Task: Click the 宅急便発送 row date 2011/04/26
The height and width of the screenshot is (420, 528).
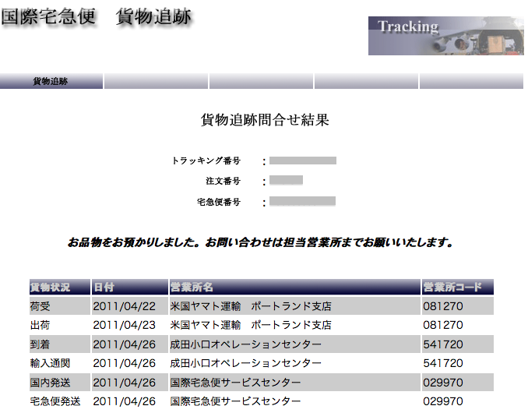Action: [x=125, y=401]
